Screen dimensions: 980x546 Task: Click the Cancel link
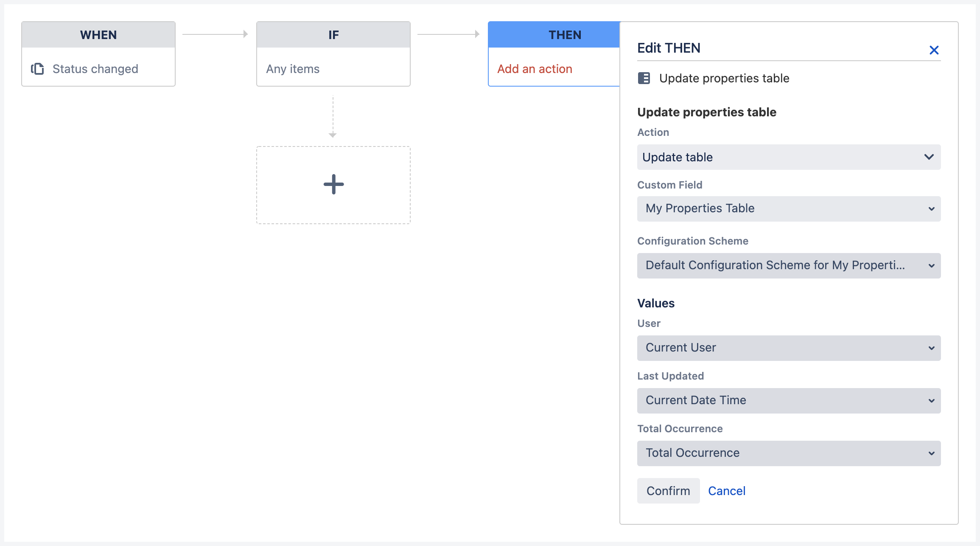(x=726, y=491)
